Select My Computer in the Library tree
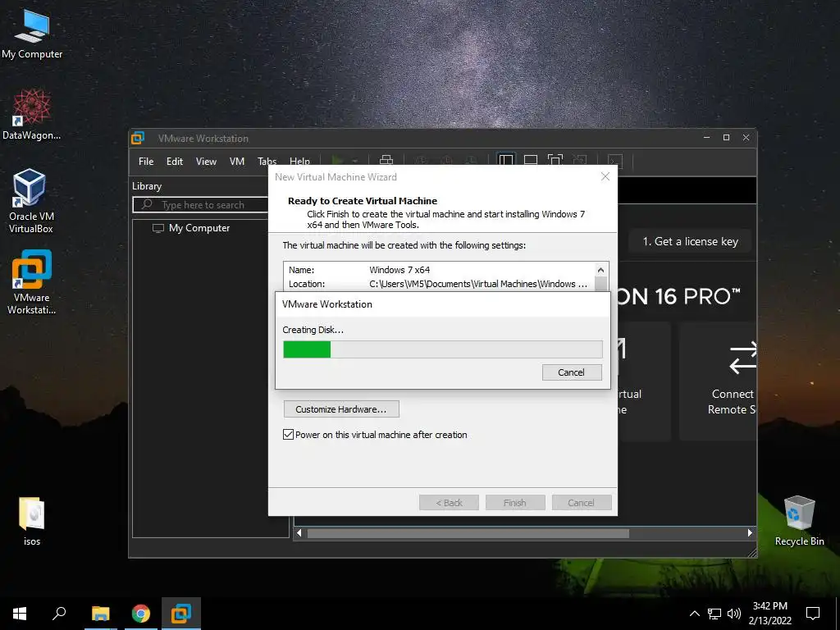 [199, 228]
